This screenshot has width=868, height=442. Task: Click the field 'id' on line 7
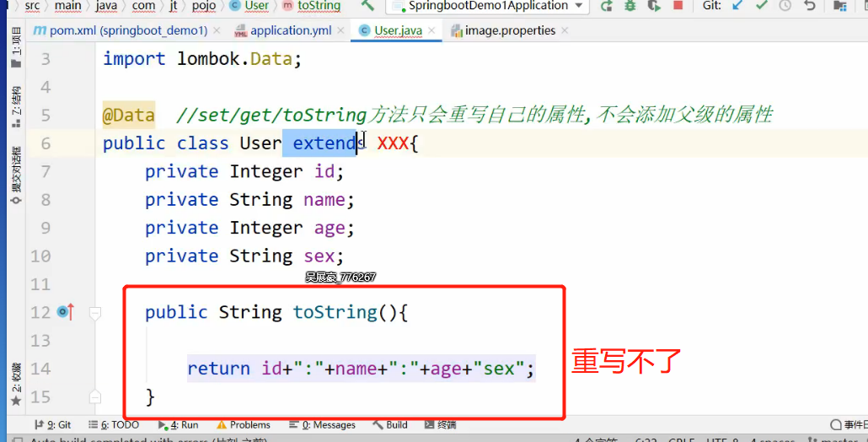324,172
